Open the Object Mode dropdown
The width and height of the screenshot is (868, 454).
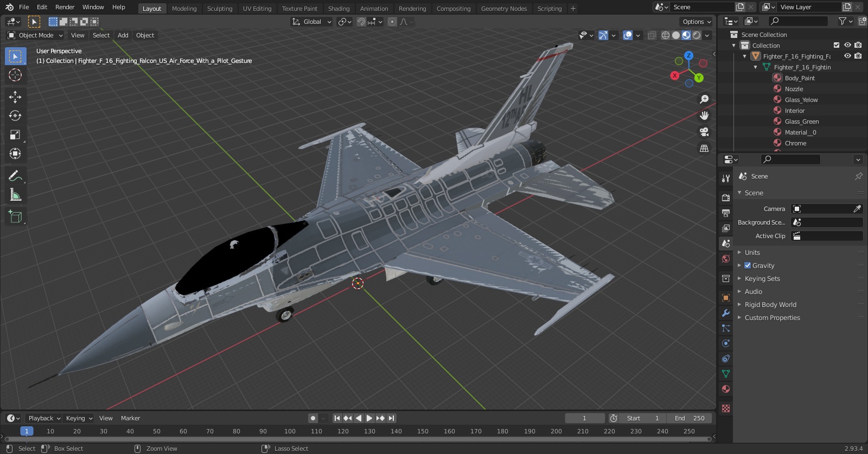pyautogui.click(x=35, y=35)
